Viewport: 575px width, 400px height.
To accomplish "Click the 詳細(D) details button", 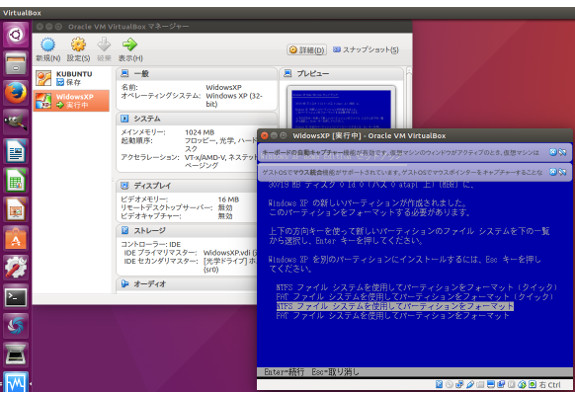I will pyautogui.click(x=307, y=50).
